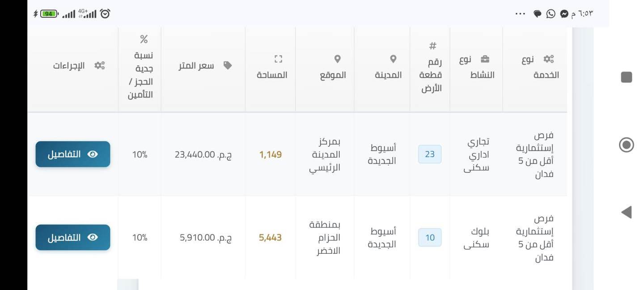Open the WhatsApp notification icon
The image size is (644, 290).
coord(551,13)
